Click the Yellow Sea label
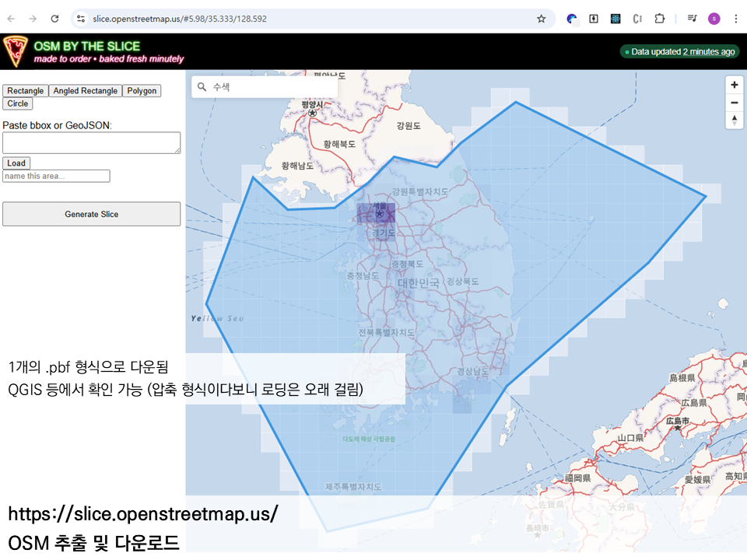 click(x=217, y=319)
